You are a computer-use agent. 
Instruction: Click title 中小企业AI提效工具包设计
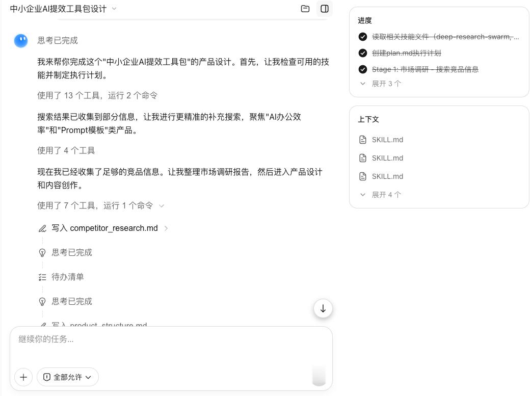(x=58, y=9)
